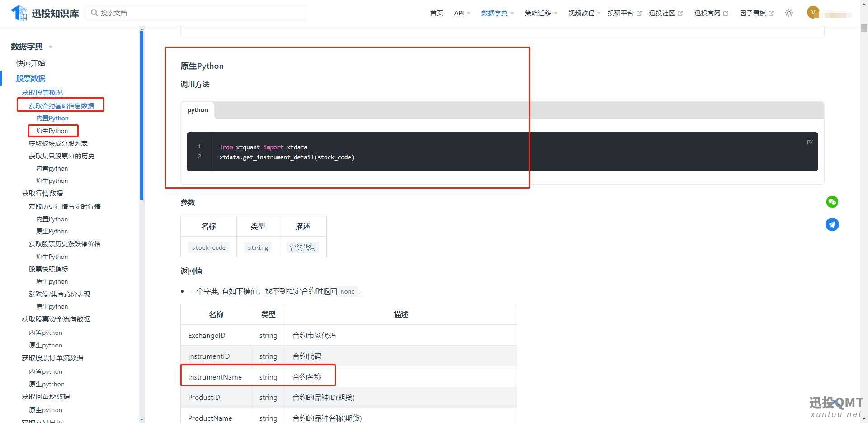Click external link icon beside 迅投官网
868x423 pixels.
click(x=726, y=13)
